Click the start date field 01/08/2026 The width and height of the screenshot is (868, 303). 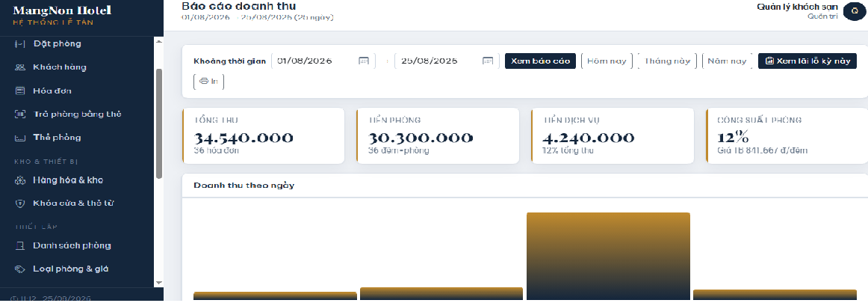coord(324,61)
